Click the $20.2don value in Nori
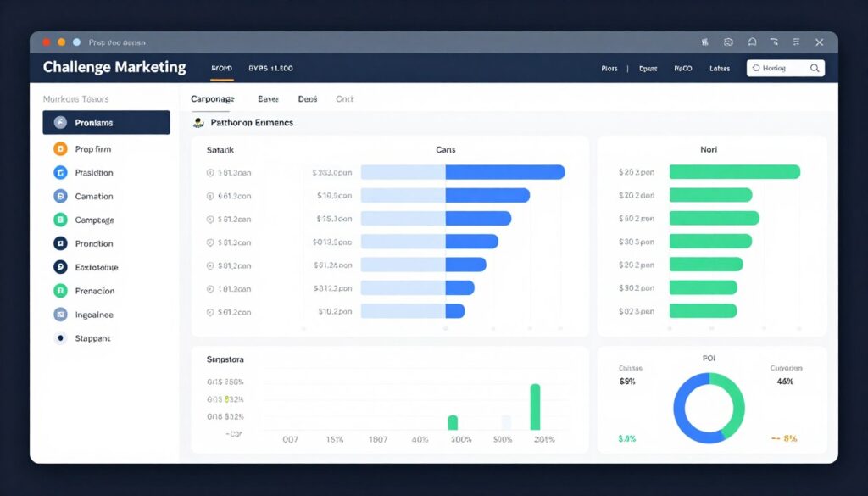 [637, 195]
